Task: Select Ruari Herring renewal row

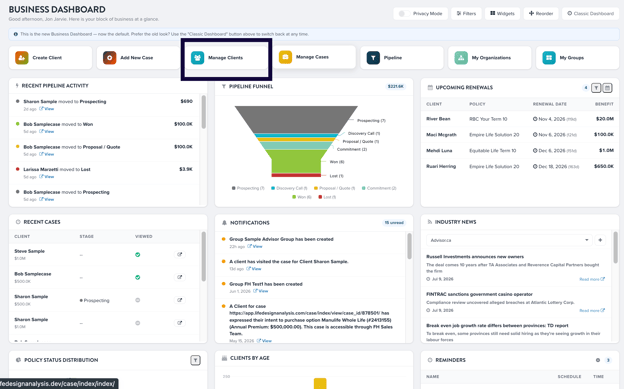Action: 520,166
